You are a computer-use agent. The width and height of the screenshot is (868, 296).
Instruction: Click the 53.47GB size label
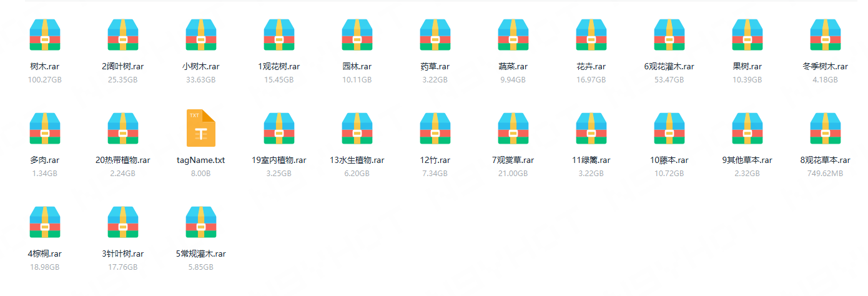tap(669, 80)
